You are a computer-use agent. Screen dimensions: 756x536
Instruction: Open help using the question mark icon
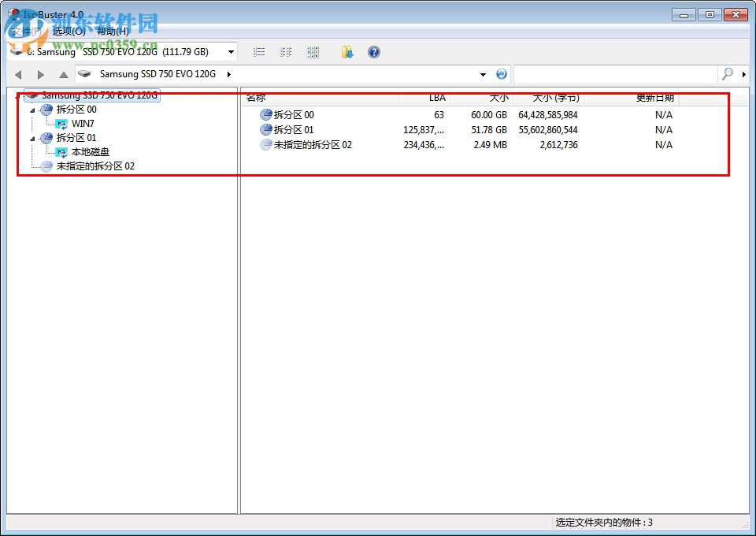click(374, 52)
